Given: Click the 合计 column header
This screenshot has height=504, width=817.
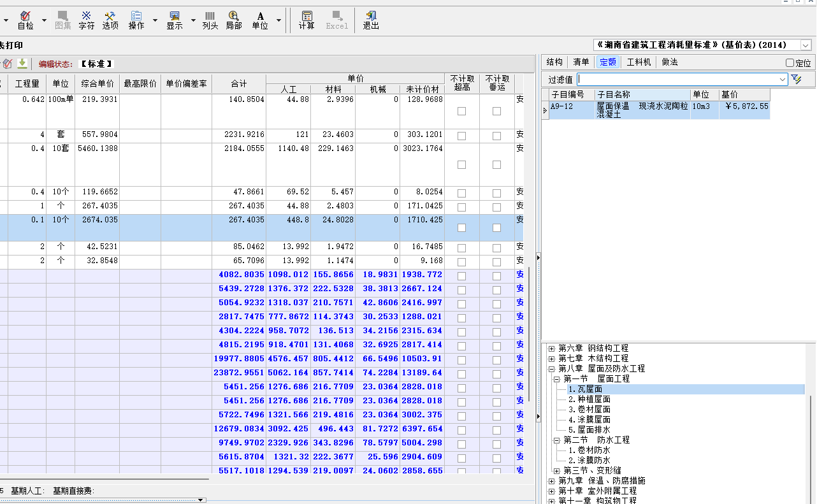Looking at the screenshot, I should click(239, 84).
